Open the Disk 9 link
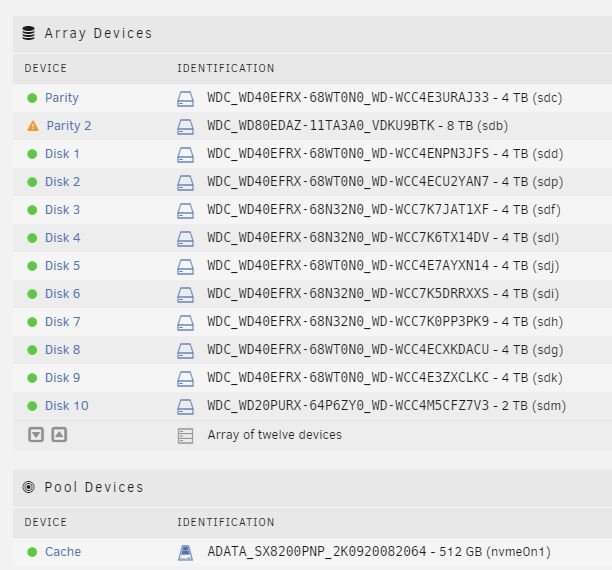612x570 pixels. pyautogui.click(x=62, y=378)
